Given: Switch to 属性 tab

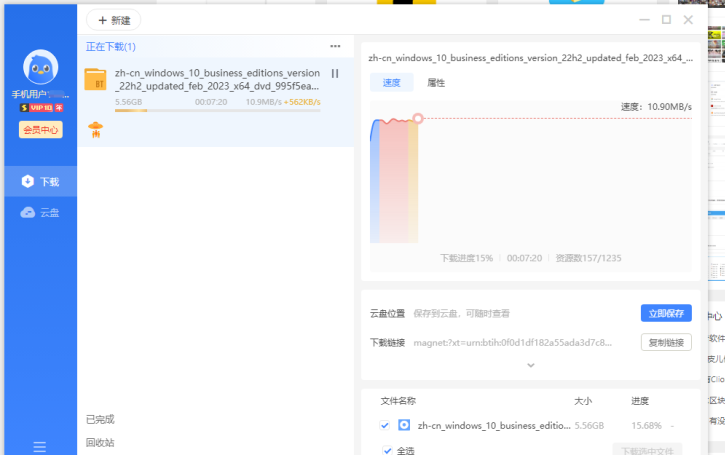Looking at the screenshot, I should (x=436, y=83).
